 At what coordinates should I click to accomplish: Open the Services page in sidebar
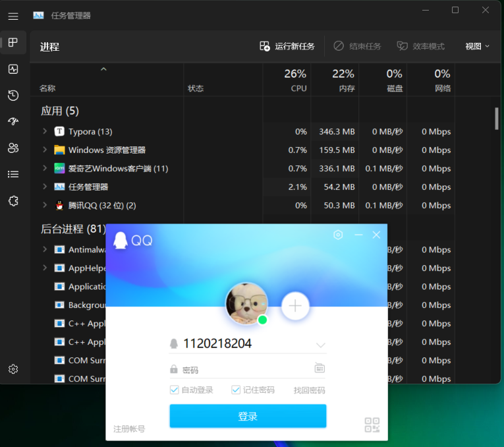13,201
